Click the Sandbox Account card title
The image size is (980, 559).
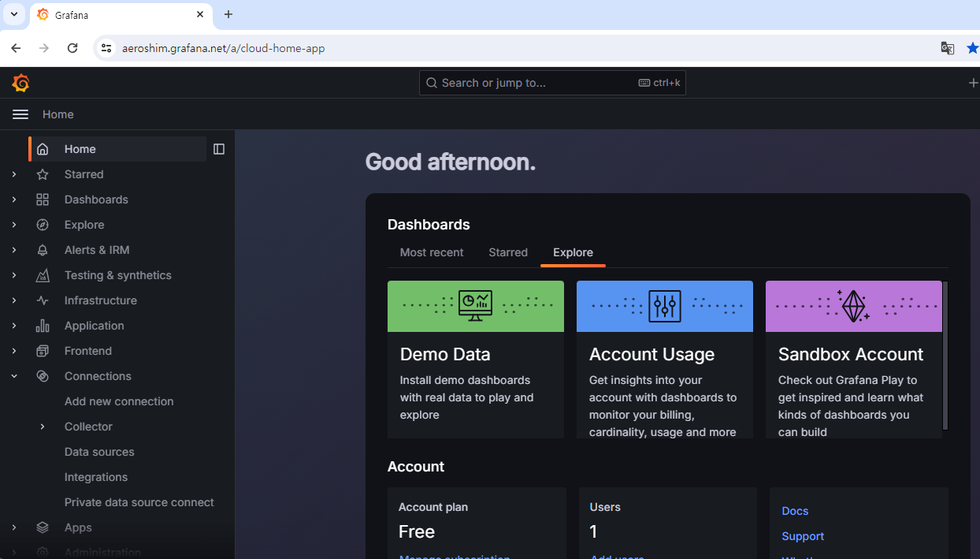[851, 354]
